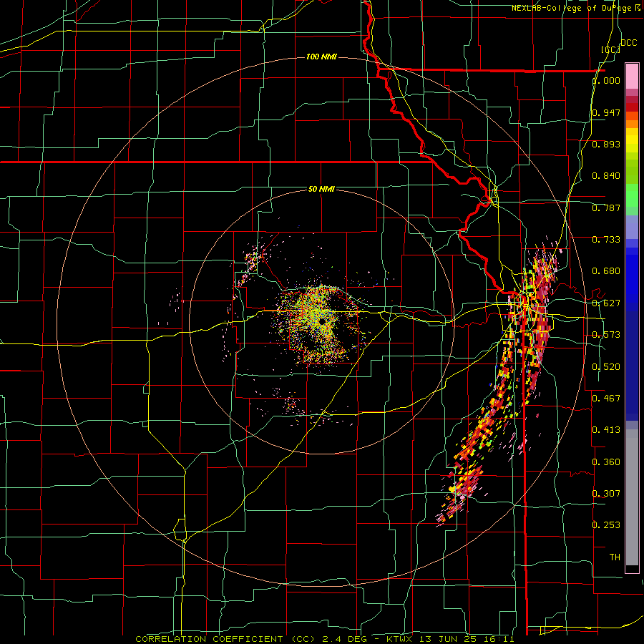The width and height of the screenshot is (644, 644).
Task: Click the lavender color bar segment
Action: coord(632,227)
